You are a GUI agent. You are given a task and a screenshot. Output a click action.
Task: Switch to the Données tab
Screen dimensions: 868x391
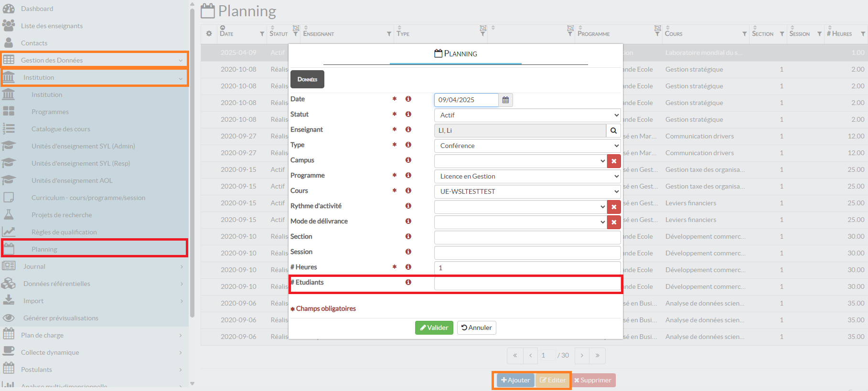point(307,79)
